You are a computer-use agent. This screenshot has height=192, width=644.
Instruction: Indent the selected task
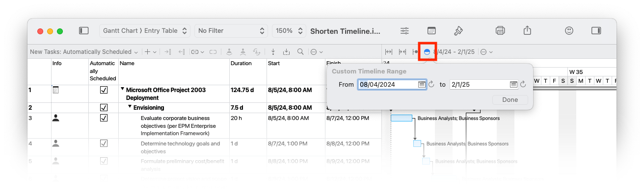click(167, 51)
